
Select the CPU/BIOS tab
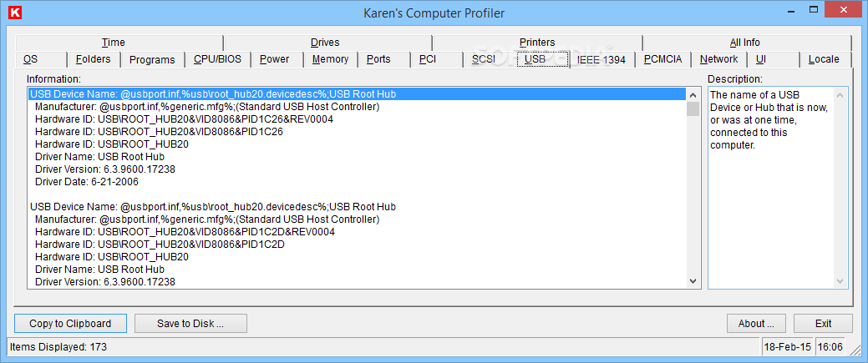[217, 59]
